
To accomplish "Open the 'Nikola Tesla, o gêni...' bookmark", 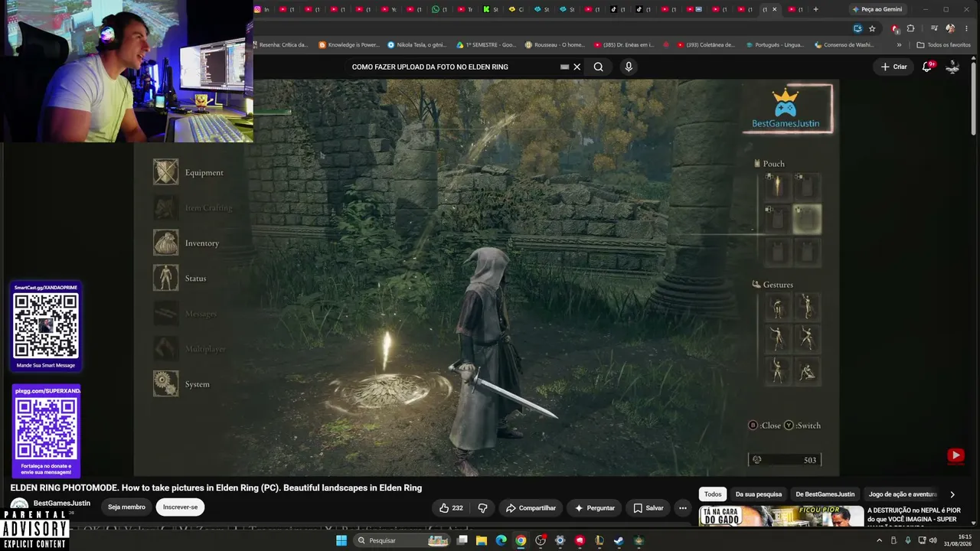I will pyautogui.click(x=417, y=45).
